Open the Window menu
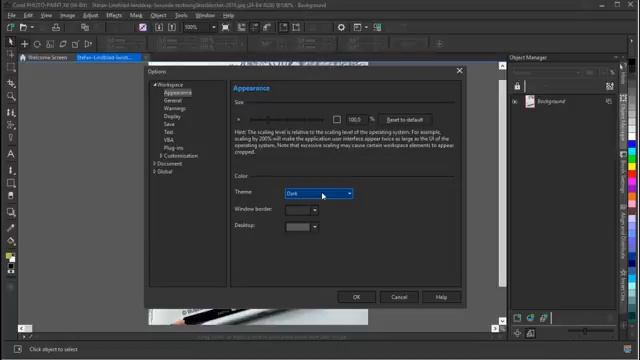This screenshot has height=360, width=640. click(x=205, y=16)
